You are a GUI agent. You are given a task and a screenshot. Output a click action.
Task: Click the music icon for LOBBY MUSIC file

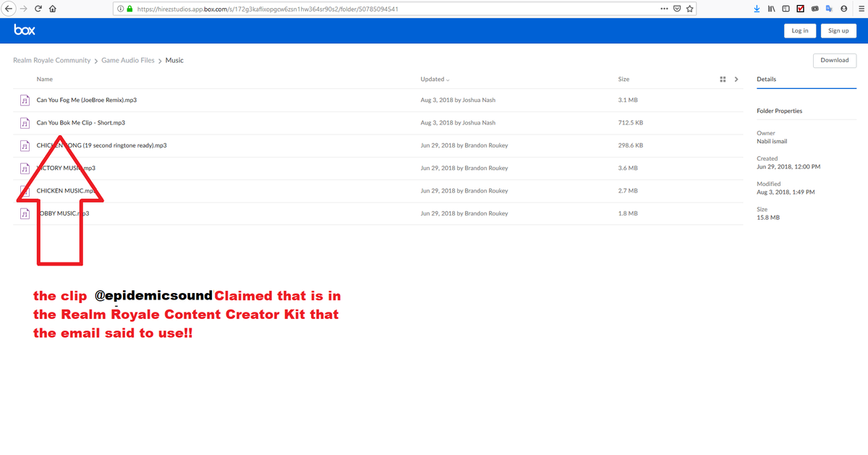coord(25,213)
